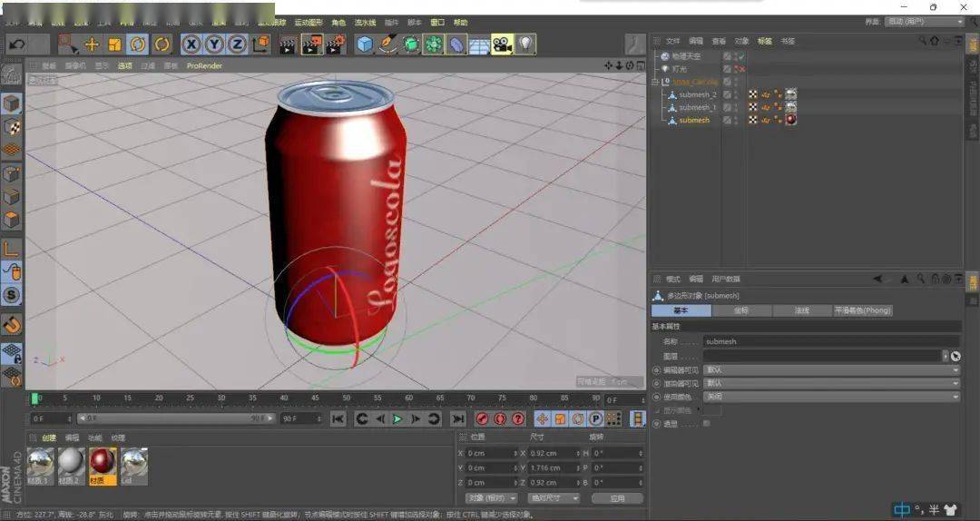Image resolution: width=980 pixels, height=521 pixels.
Task: Click the Camera object icon
Action: point(502,44)
